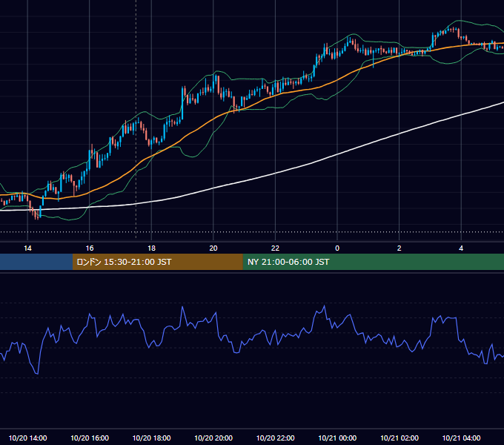Click the 18 hour axis label
This screenshot has height=445, width=504.
tap(151, 248)
